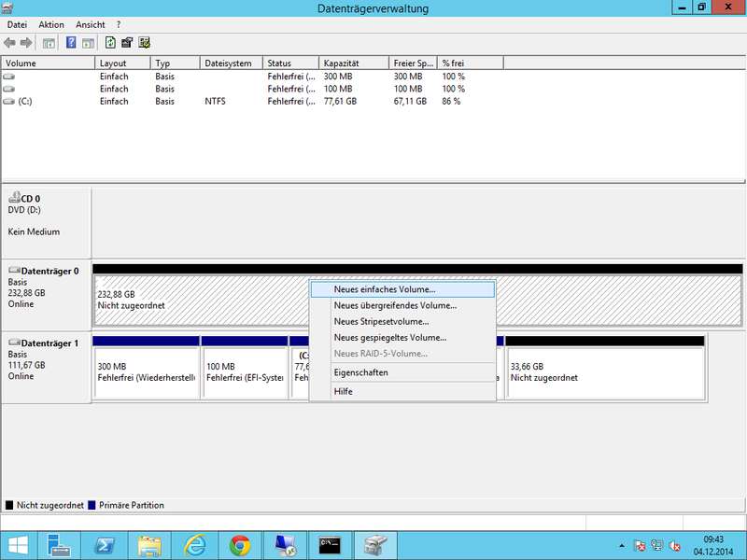This screenshot has width=747, height=560.
Task: Click the back arrow in toolbar
Action: pyautogui.click(x=10, y=43)
